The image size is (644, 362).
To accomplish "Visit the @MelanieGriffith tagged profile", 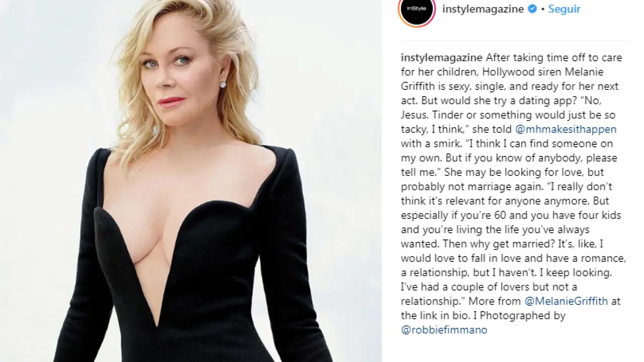I will tap(567, 301).
